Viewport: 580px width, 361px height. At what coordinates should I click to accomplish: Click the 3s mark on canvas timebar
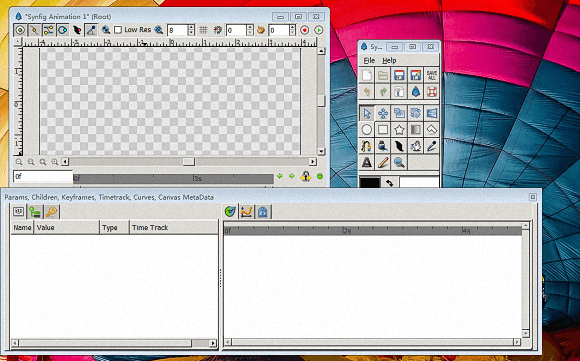[x=198, y=179]
